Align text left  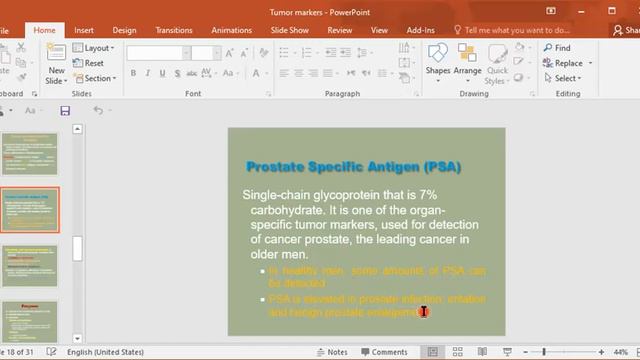tap(284, 73)
